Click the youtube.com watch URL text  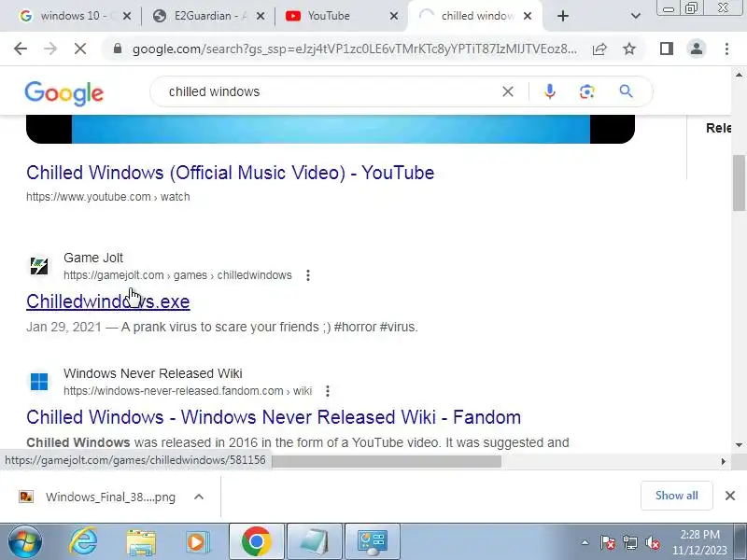[x=108, y=197]
